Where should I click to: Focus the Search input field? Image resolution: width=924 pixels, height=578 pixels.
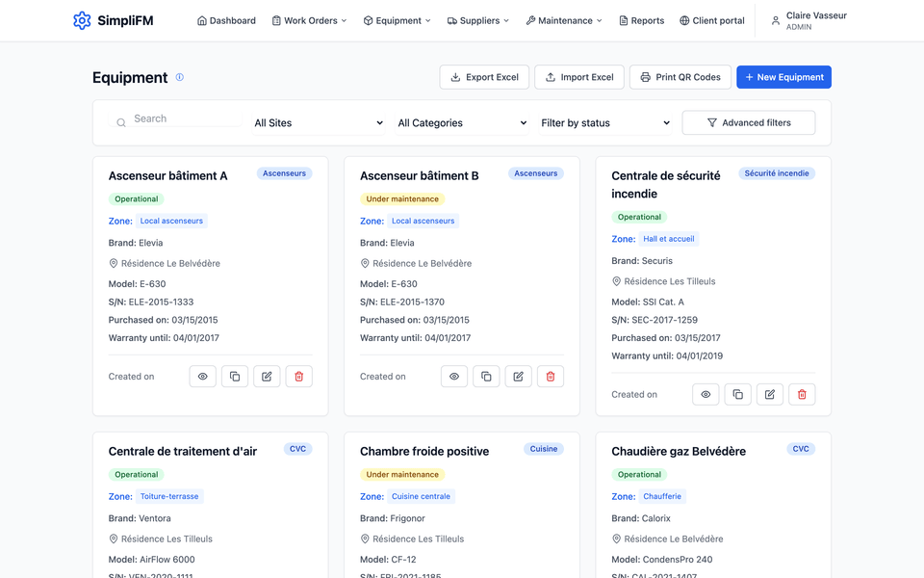coord(175,118)
